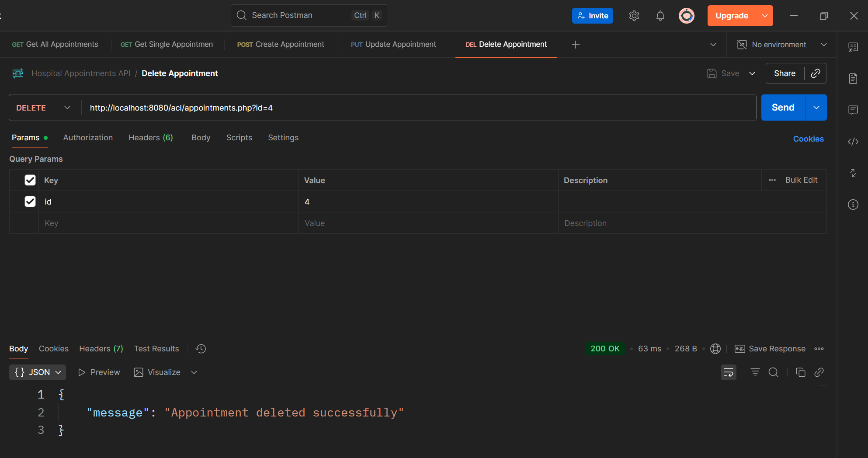Open the Postman settings gear icon
The height and width of the screenshot is (458, 868).
pyautogui.click(x=634, y=16)
